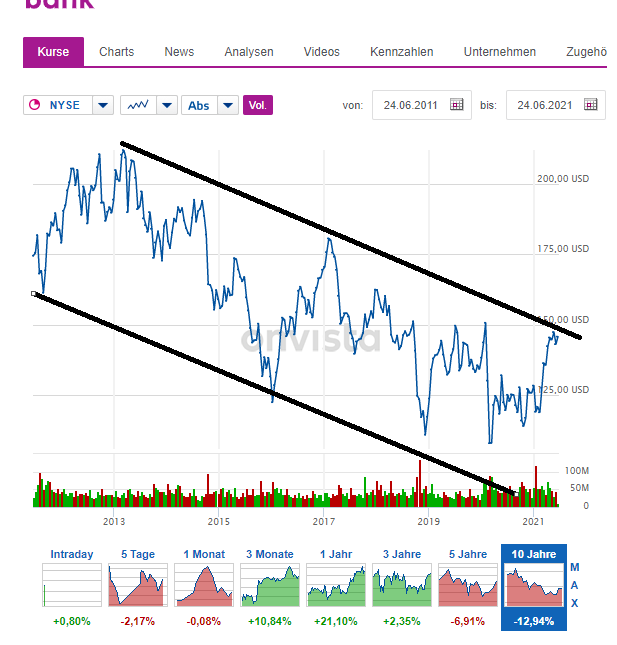Screen dimensions: 617x645
Task: Click the NYSE exchange pie icon
Action: point(35,105)
